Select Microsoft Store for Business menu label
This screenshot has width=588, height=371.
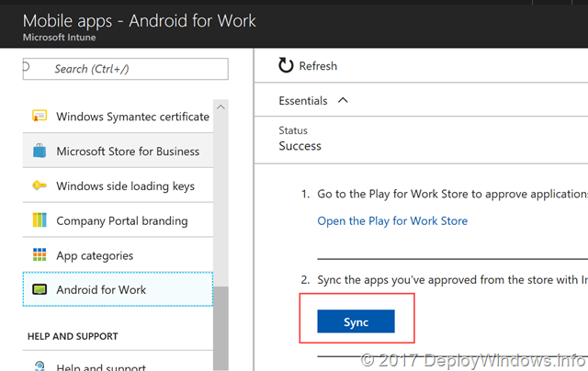click(x=128, y=152)
